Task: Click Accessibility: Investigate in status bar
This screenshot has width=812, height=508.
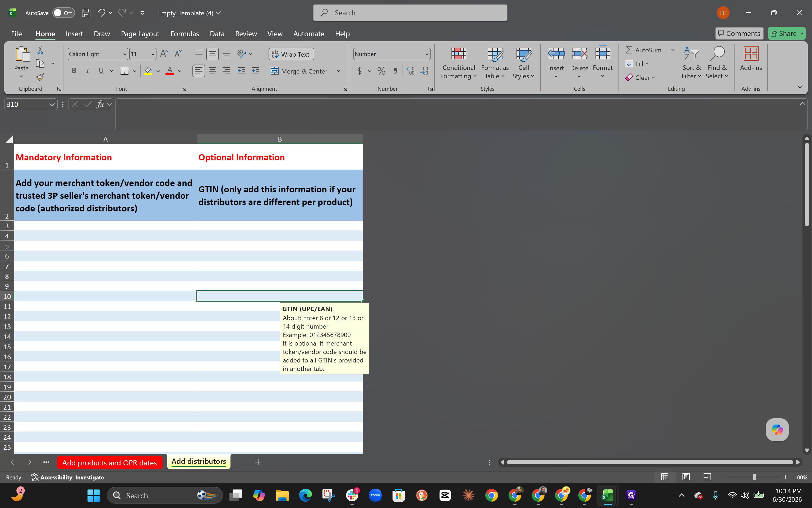Action: [x=67, y=477]
